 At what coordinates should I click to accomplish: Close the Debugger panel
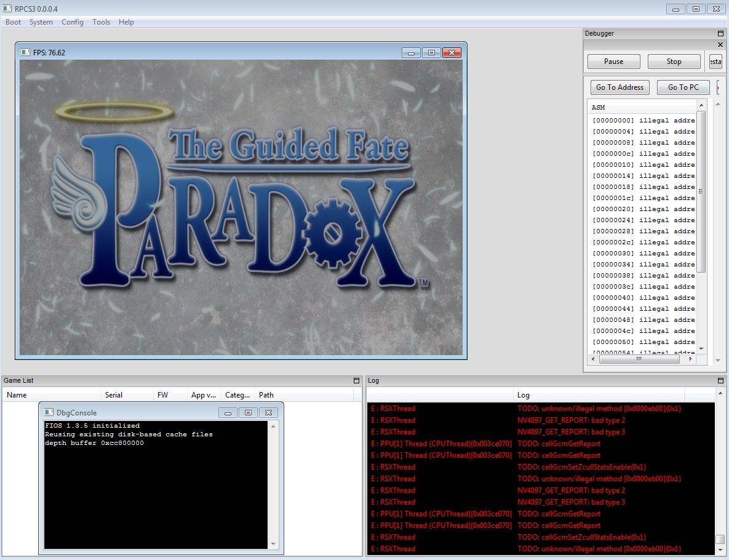(x=720, y=45)
